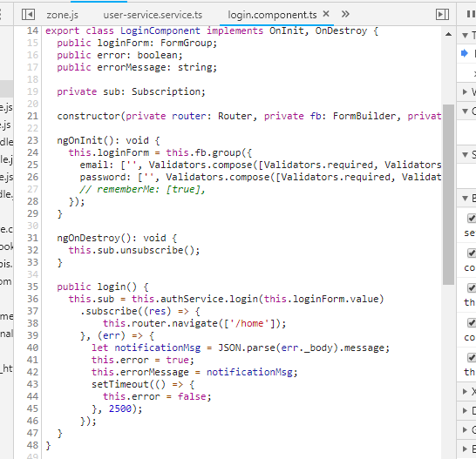The height and width of the screenshot is (459, 476).
Task: Set a breakpoint on line number 40
Action: pyautogui.click(x=32, y=348)
